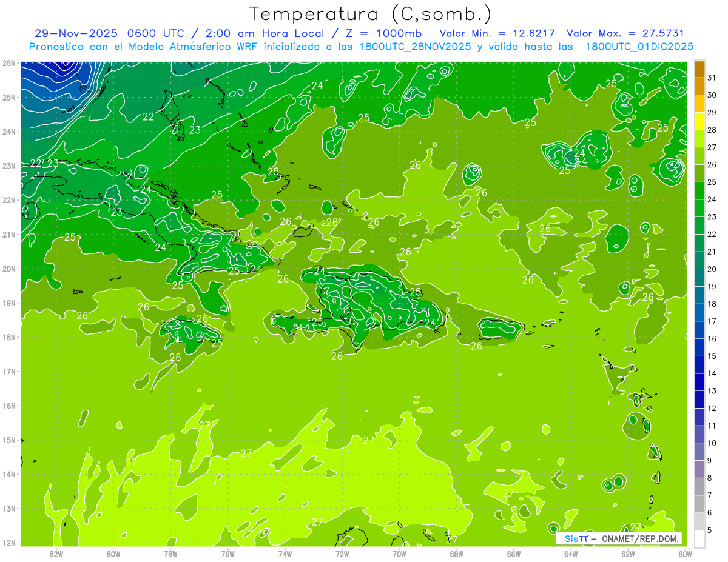Screen dimensions: 728x562
Task: Click the '72W' longitude axis label
Action: tap(342, 553)
